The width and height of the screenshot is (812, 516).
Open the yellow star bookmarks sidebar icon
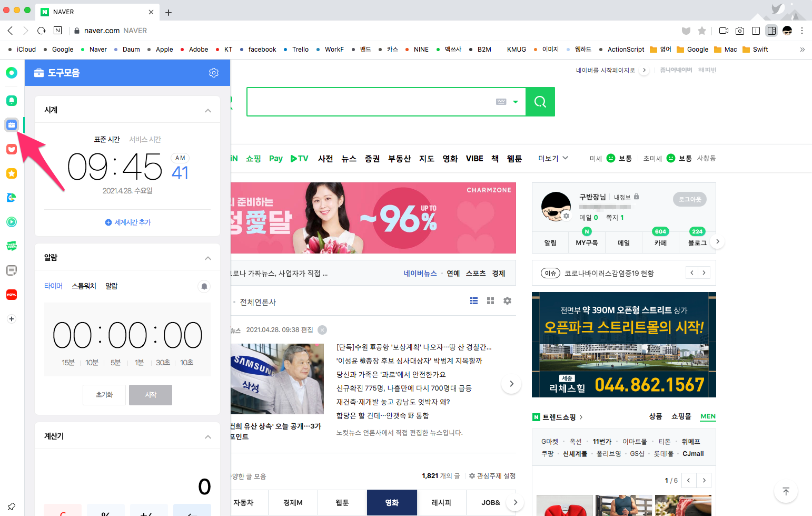[12, 173]
